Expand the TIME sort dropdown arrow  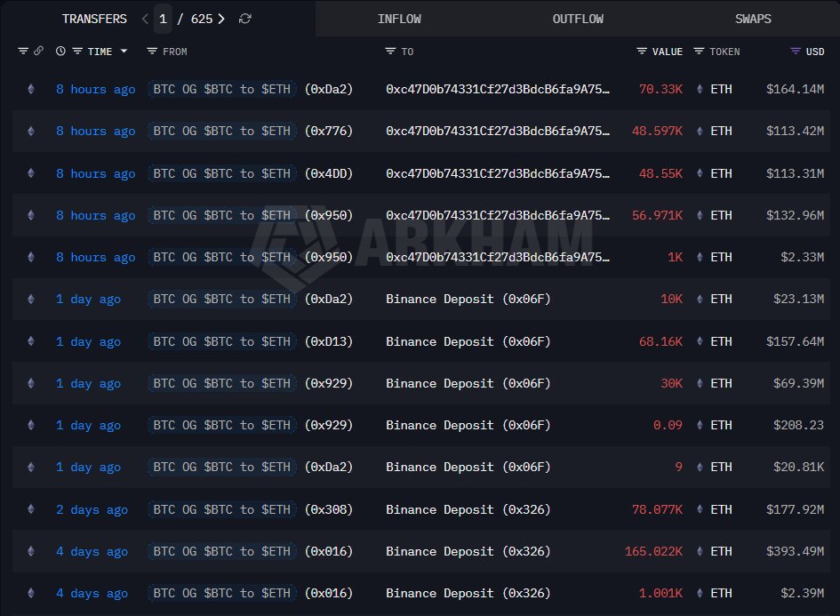[x=124, y=51]
